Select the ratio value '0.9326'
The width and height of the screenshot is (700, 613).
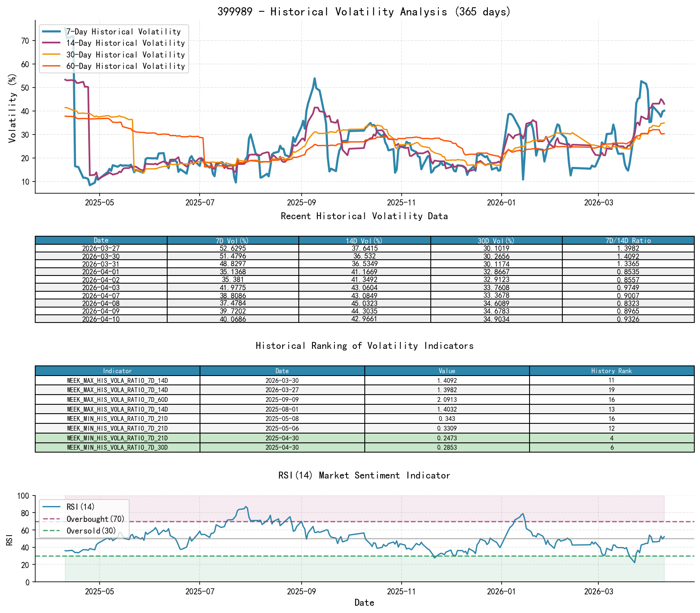coord(628,319)
